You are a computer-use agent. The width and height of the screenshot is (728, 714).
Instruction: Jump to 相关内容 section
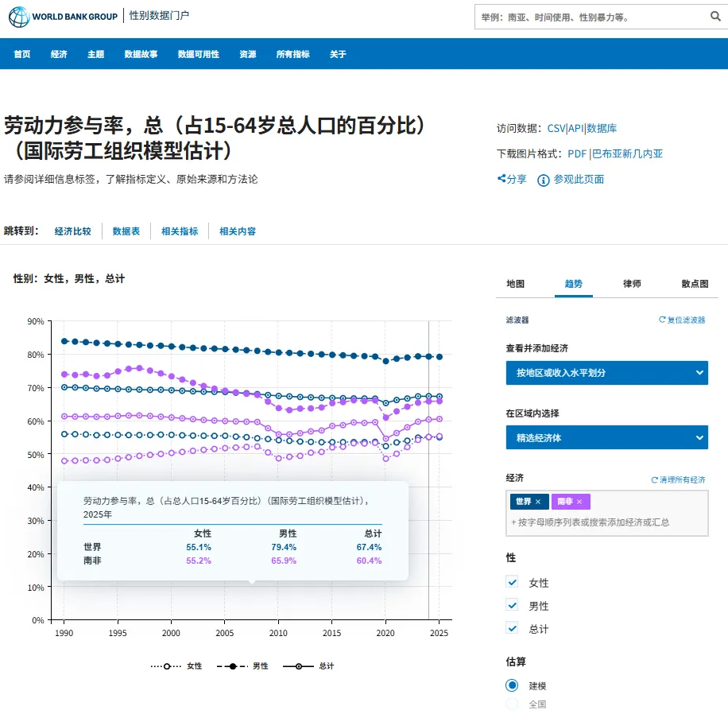coord(238,231)
